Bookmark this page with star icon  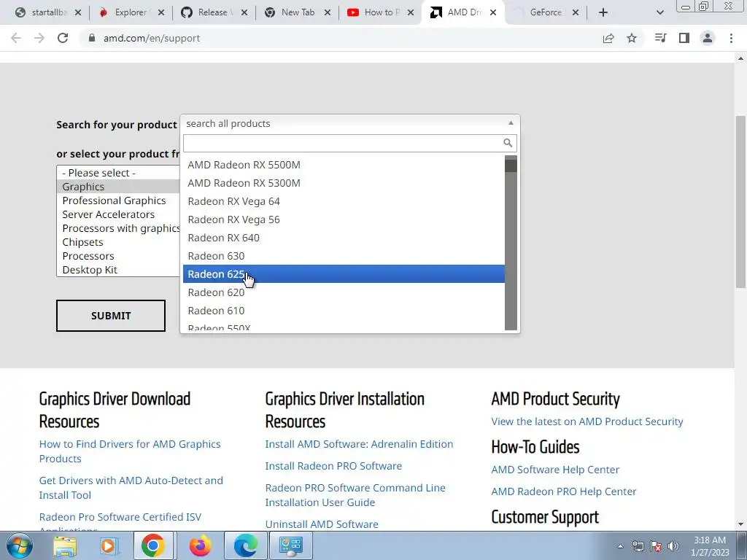point(632,38)
